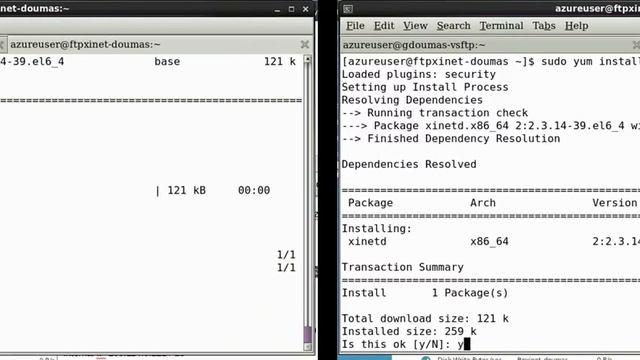Screen dimensions: 640x360
Task: Click the 'Resolving Dependencies' line
Action: pyautogui.click(x=412, y=100)
